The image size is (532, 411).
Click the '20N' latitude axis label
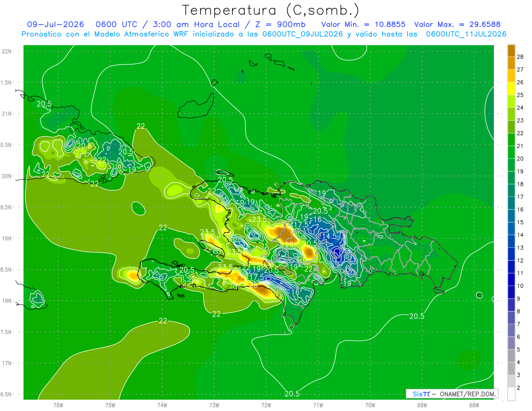point(6,176)
